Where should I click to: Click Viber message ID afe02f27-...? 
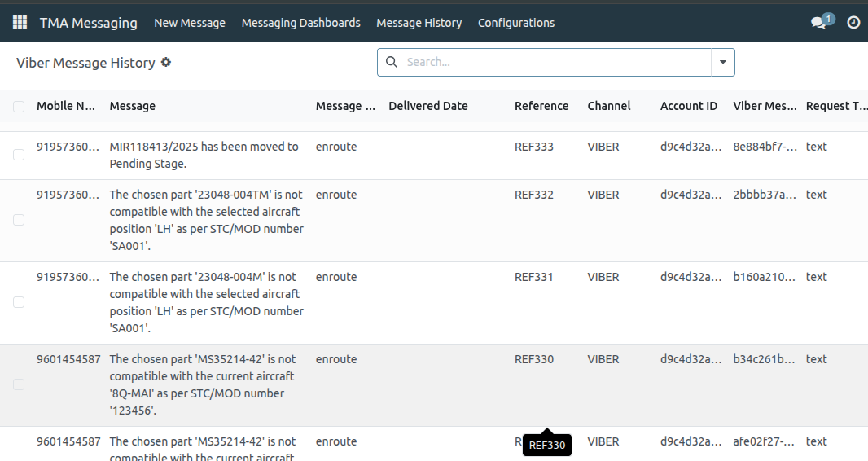coord(764,441)
